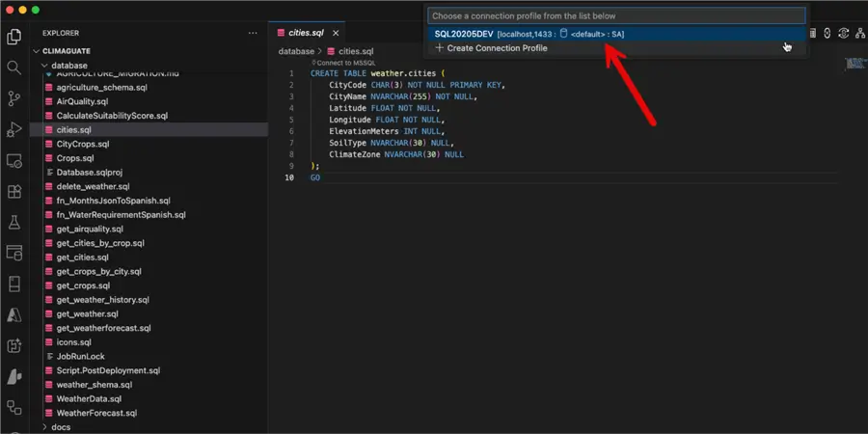Click line number 10 in the gutter
The width and height of the screenshot is (868, 434).
[289, 177]
